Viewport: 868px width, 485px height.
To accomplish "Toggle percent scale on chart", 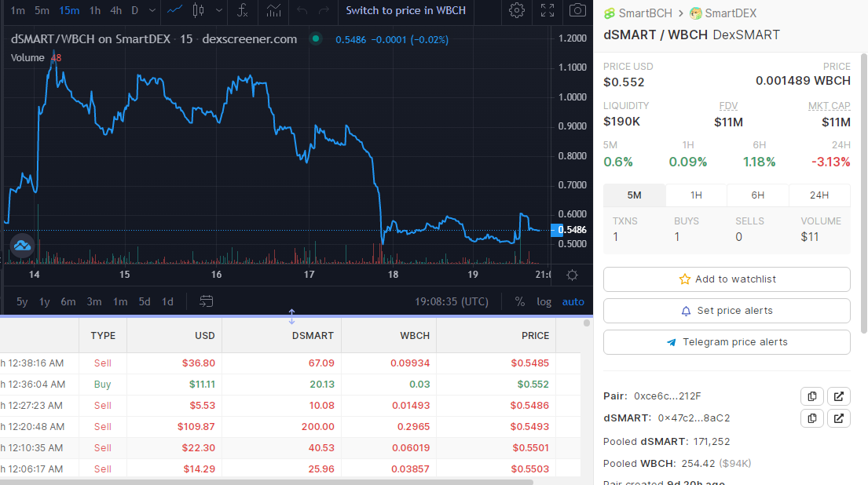I will coord(519,302).
